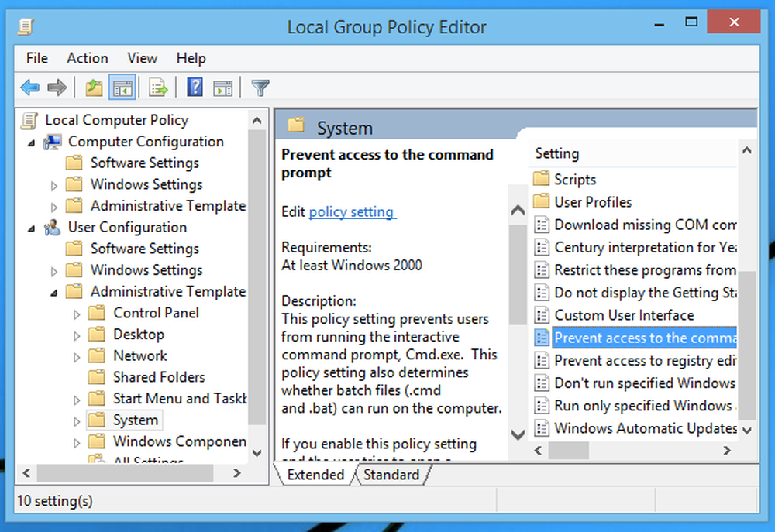Click description pane scroll down arrow
This screenshot has width=775, height=532.
click(518, 434)
